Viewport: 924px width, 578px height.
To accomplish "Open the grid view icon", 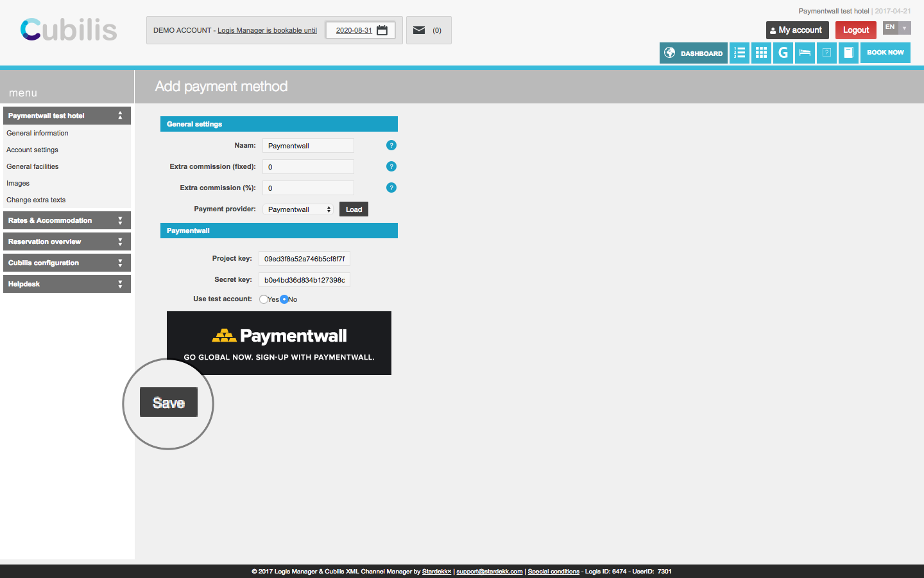I will tap(761, 53).
